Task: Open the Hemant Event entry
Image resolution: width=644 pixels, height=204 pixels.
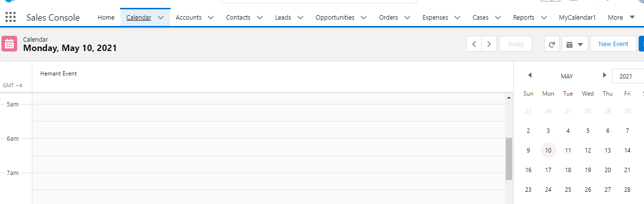Action: point(58,74)
